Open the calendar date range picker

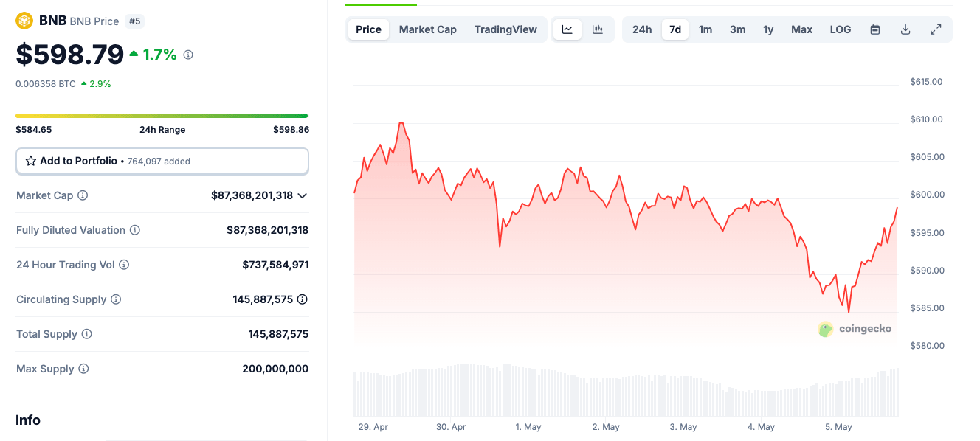874,29
